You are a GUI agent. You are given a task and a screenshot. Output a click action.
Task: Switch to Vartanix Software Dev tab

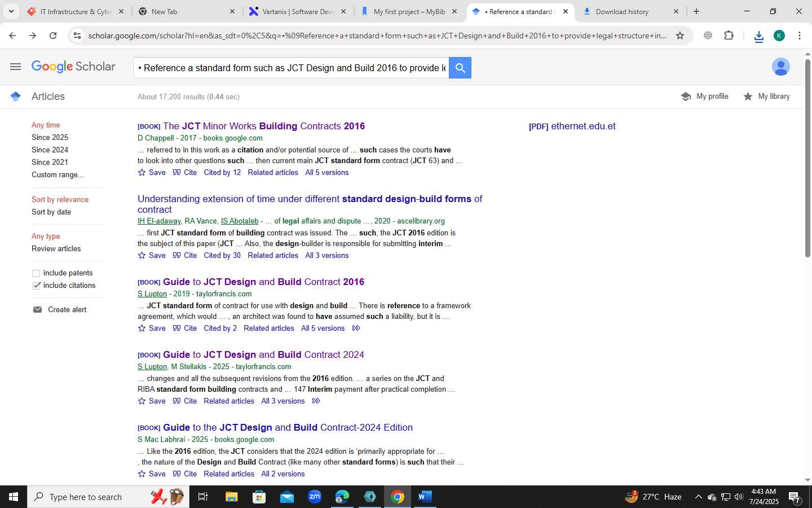[299, 11]
